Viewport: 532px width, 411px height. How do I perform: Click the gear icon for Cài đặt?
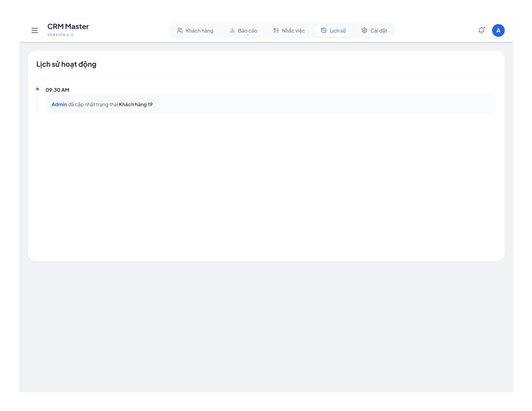point(364,30)
